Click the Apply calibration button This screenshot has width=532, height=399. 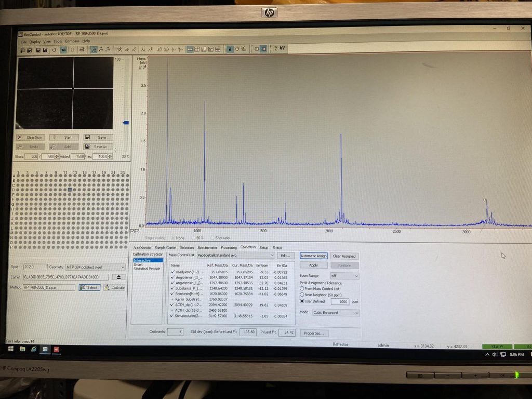coord(314,265)
